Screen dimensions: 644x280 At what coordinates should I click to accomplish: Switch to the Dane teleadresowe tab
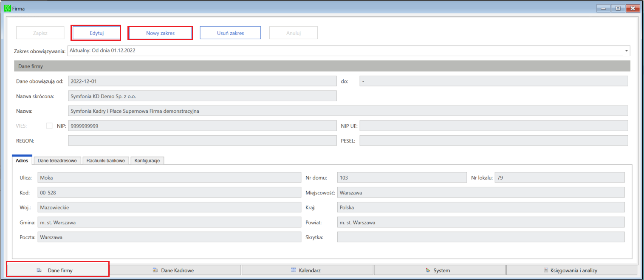tap(57, 160)
